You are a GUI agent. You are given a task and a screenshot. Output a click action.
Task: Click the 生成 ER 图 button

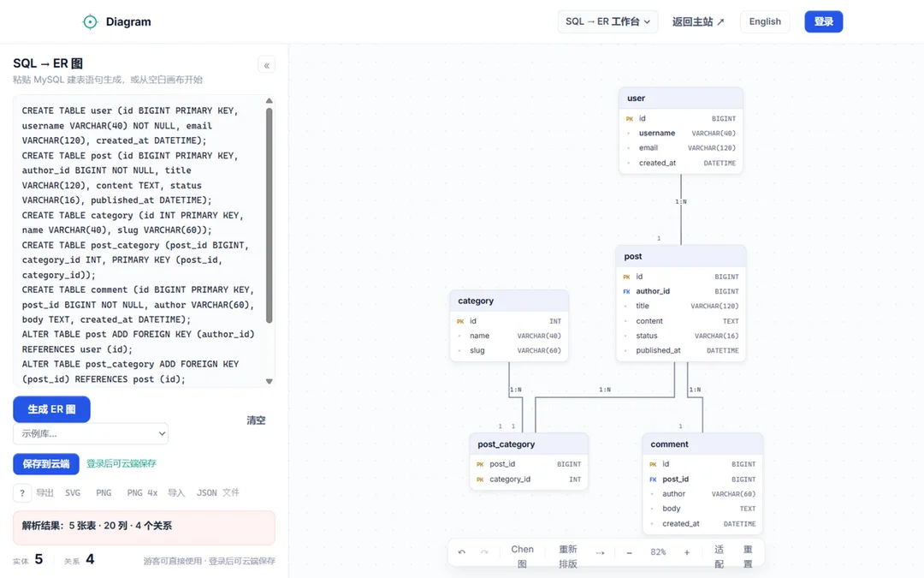click(x=52, y=409)
